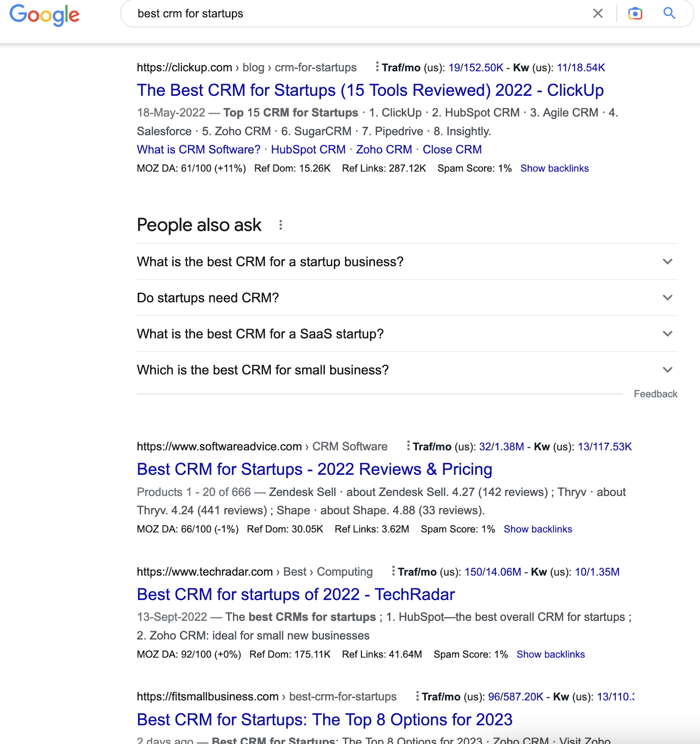Click 'MOZ DA: 92/100 (+0%)' text
This screenshot has height=744, width=700.
coord(189,654)
